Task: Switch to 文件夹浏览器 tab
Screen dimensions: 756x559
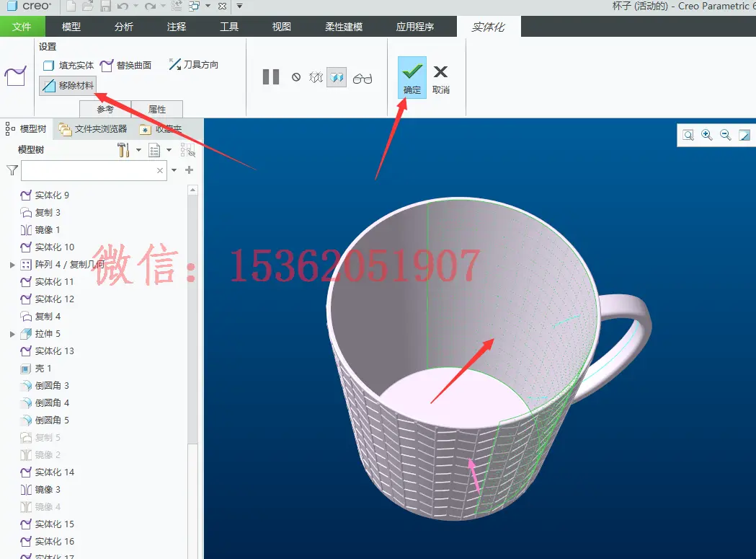Action: [92, 129]
